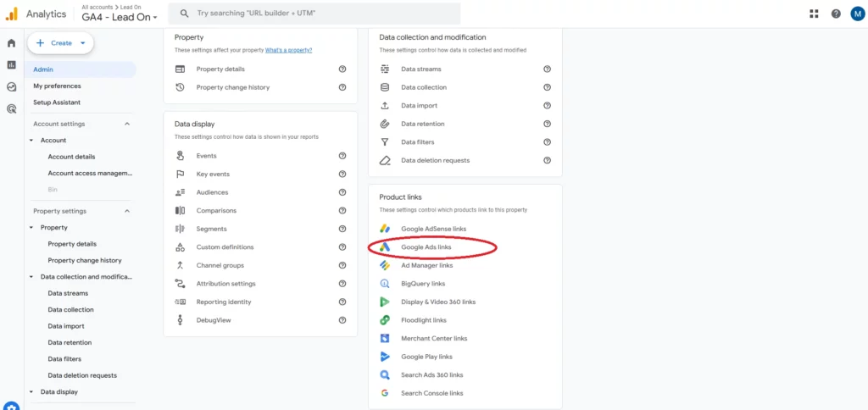Image resolution: width=868 pixels, height=410 pixels.
Task: Click the search field
Action: click(314, 14)
